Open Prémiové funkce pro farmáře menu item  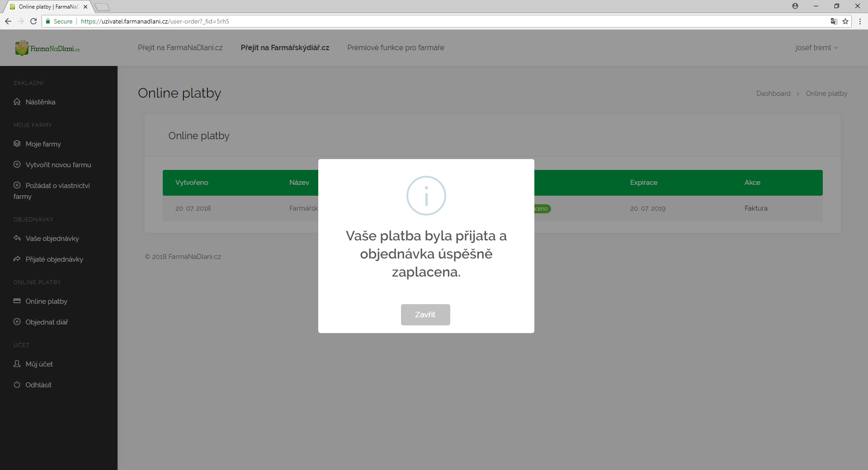pos(396,47)
